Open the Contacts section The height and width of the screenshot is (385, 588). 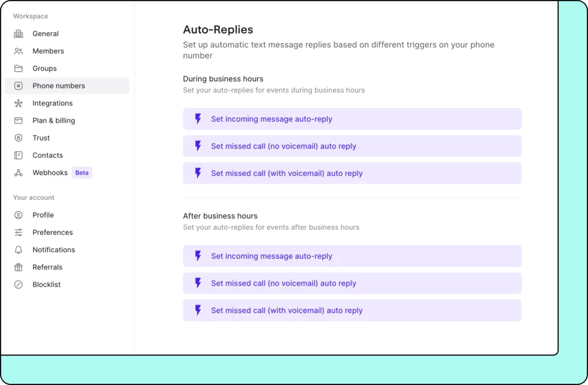coord(48,155)
